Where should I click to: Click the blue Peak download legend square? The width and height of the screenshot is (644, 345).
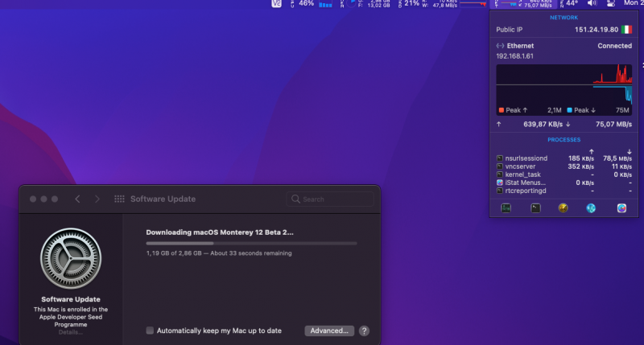pyautogui.click(x=569, y=110)
